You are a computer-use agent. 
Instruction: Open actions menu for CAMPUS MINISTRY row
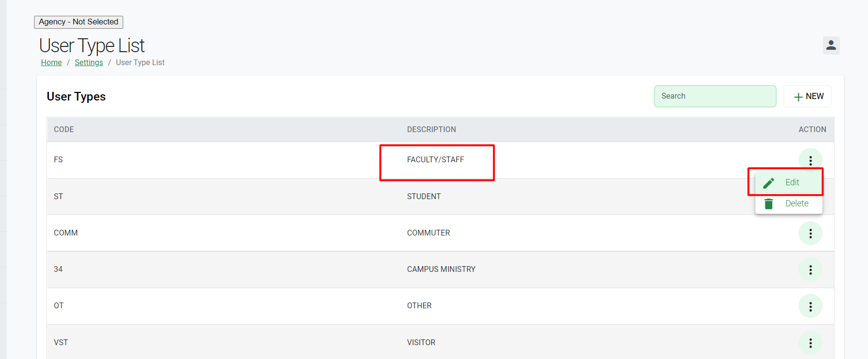810,269
